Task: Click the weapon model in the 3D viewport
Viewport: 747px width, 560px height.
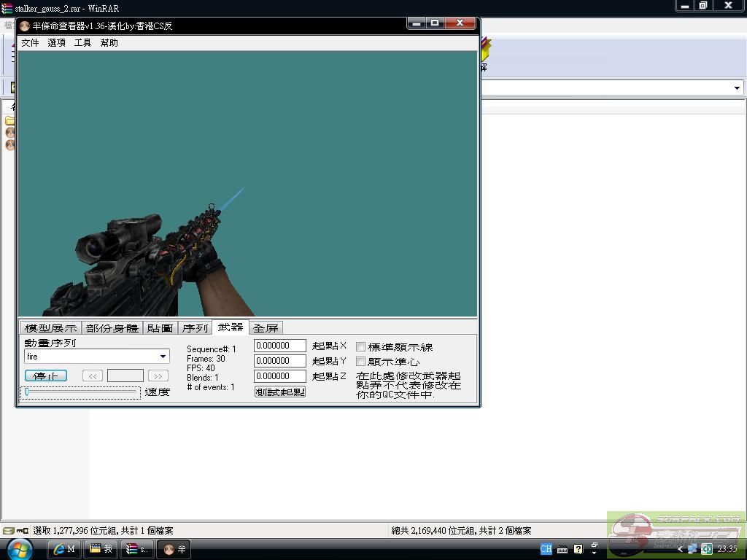Action: tap(143, 262)
